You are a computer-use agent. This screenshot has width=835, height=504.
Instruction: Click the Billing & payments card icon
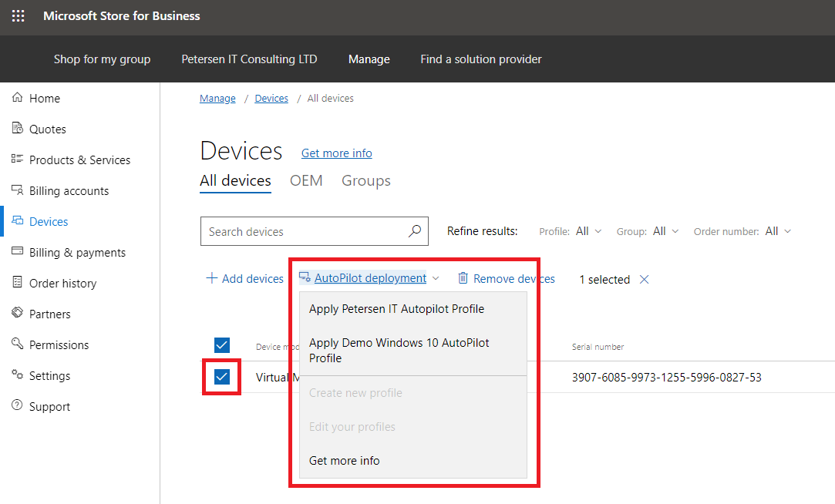(x=17, y=250)
